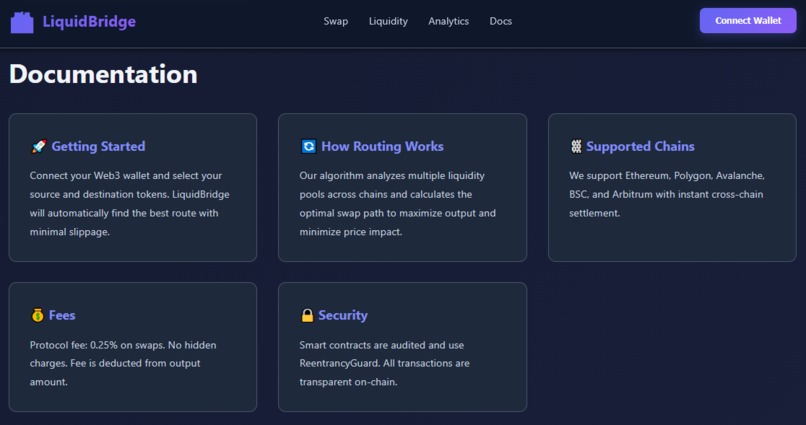Click the text starting 'Smart contracts are audited'

pos(384,363)
